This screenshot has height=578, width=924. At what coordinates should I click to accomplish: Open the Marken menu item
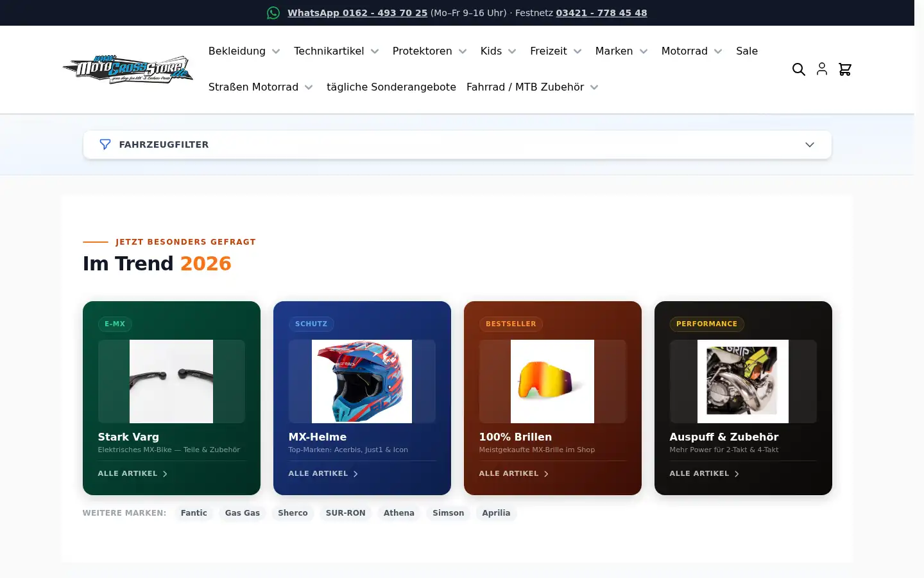click(x=614, y=51)
